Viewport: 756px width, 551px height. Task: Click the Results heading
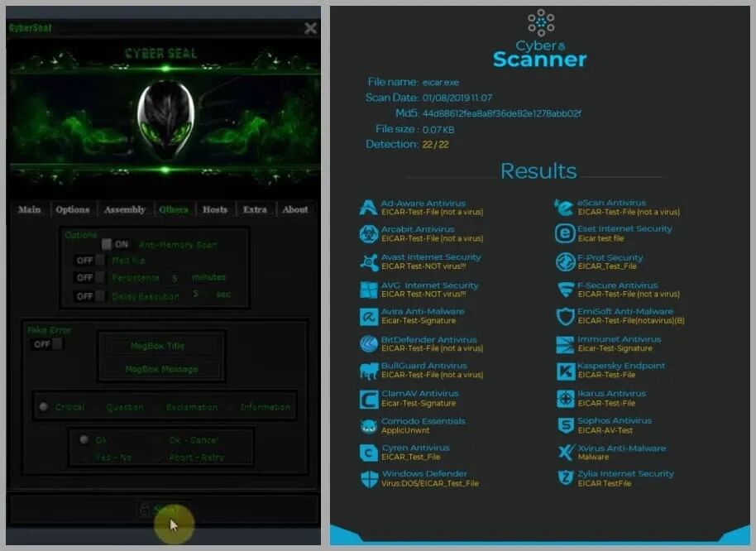(x=538, y=171)
